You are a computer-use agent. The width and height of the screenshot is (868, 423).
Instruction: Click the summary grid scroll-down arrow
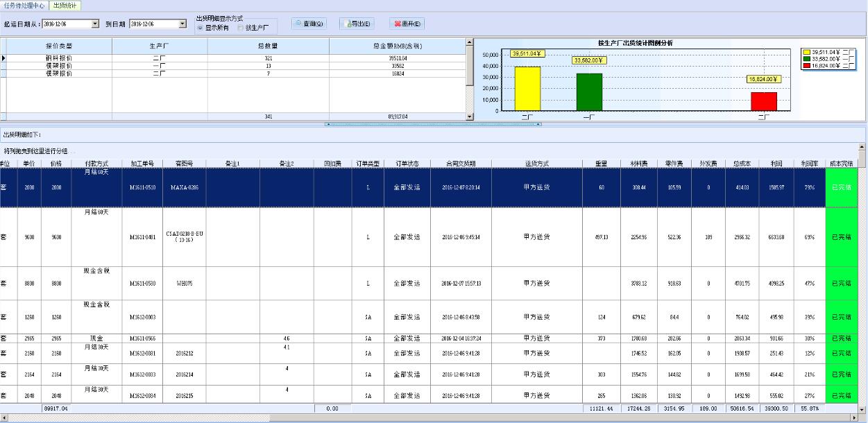tap(470, 116)
